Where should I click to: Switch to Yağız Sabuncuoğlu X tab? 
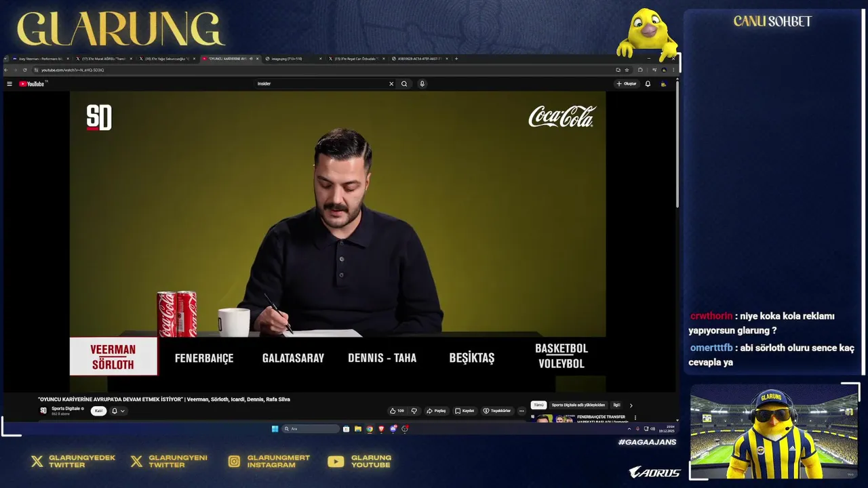point(167,59)
